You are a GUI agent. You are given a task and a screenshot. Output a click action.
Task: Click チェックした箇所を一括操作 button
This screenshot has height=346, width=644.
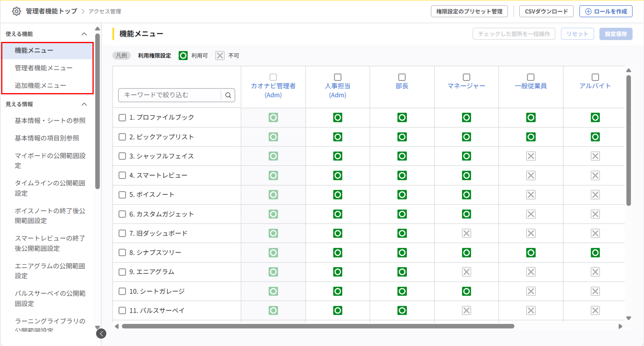tap(514, 34)
